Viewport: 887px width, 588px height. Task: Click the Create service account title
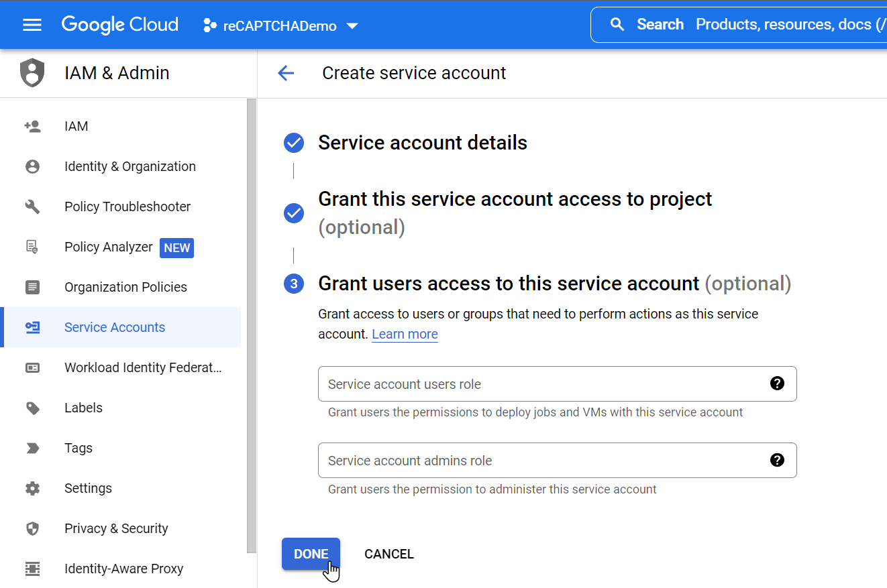(x=414, y=73)
